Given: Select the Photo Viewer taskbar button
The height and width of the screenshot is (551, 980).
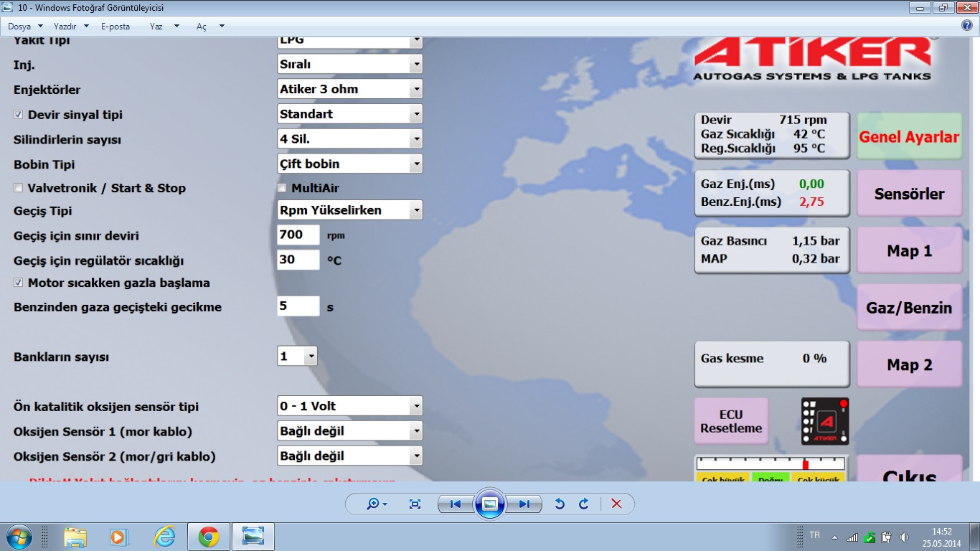Looking at the screenshot, I should pos(253,537).
